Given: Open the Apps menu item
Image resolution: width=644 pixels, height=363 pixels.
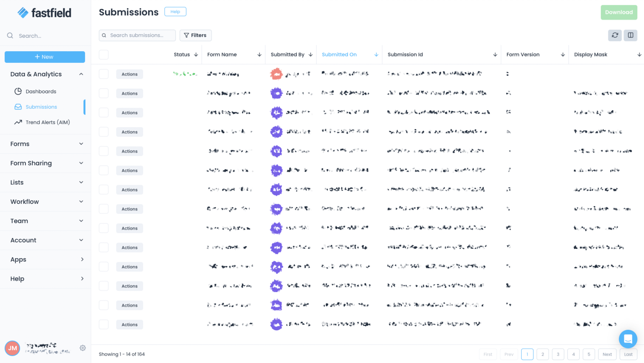Looking at the screenshot, I should pyautogui.click(x=45, y=260).
